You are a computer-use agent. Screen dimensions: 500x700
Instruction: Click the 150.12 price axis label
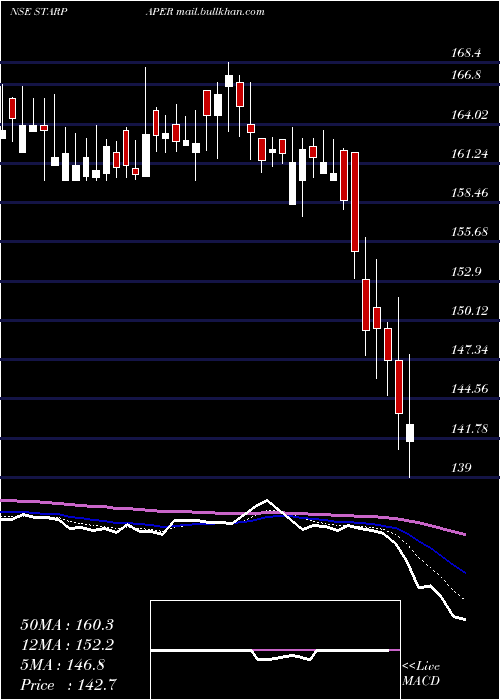coord(469,310)
